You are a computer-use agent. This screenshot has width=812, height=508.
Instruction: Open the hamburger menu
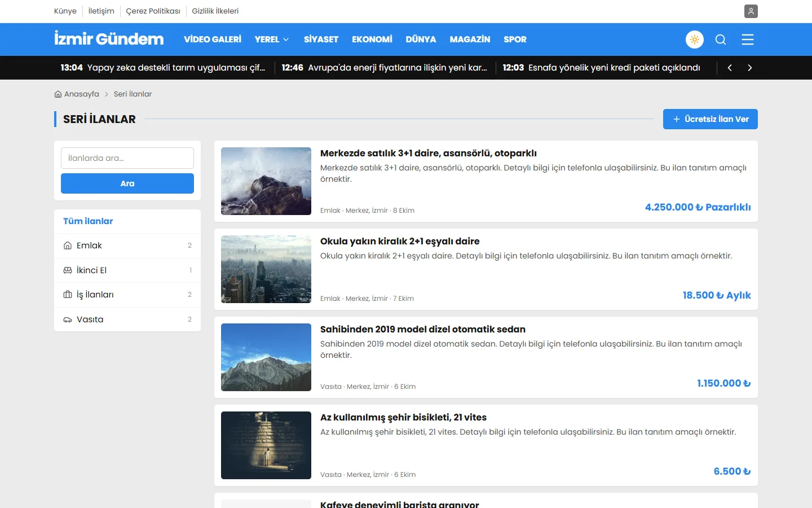coord(748,40)
